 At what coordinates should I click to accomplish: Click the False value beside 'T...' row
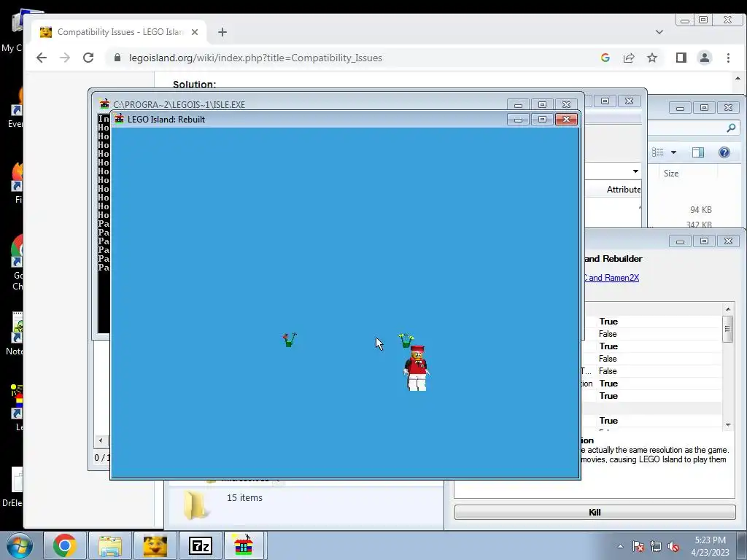coord(608,371)
